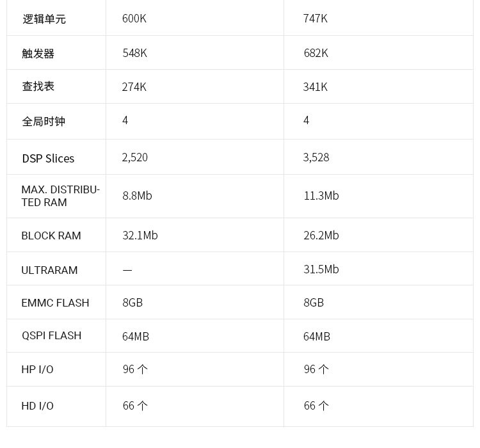
Task: Select the 600K logic cell value
Action: tap(134, 19)
